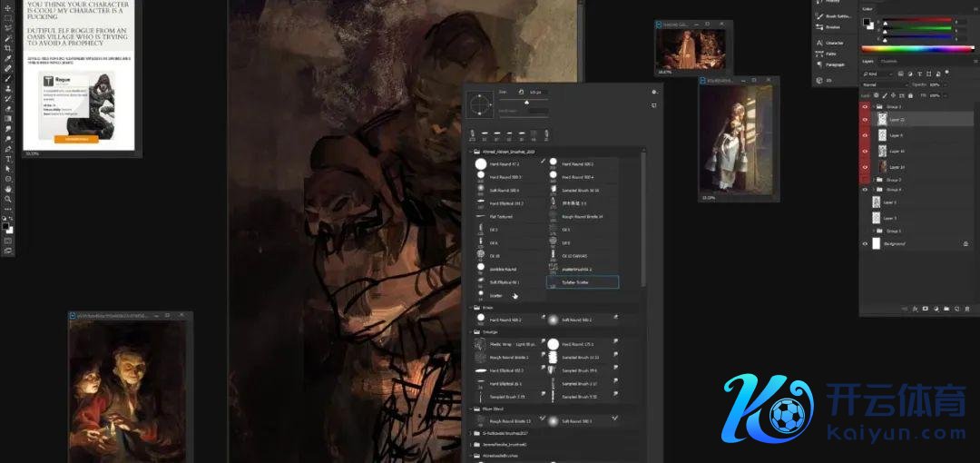Pick the Type tool
The height and width of the screenshot is (463, 980).
[8, 158]
